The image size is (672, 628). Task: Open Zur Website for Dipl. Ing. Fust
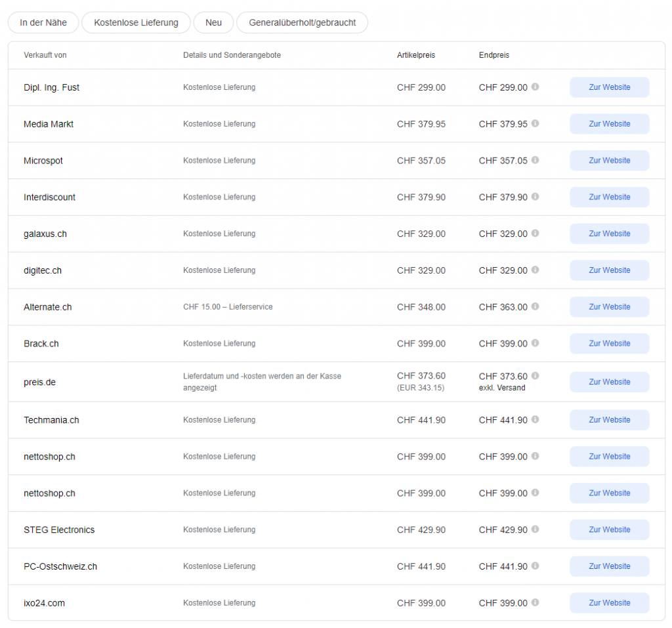pos(609,87)
